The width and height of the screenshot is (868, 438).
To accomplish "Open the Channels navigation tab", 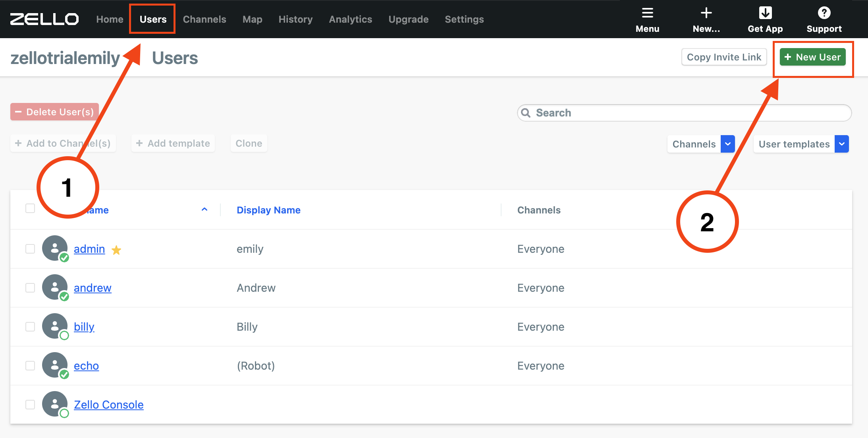I will coord(204,19).
